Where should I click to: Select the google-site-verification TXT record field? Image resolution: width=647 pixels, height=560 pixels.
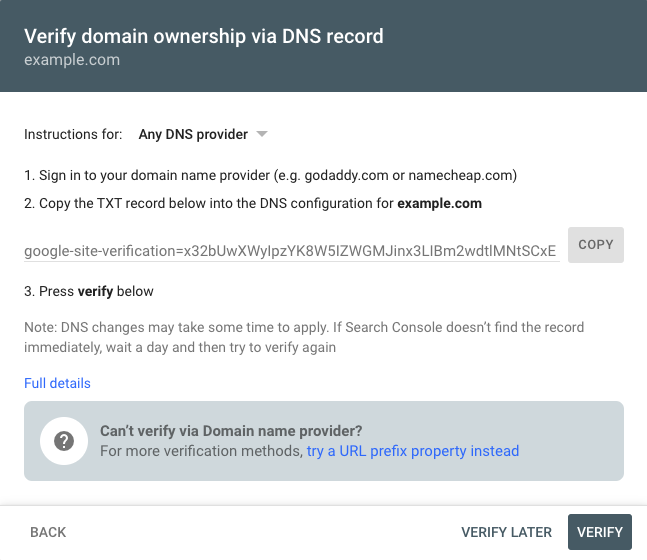[292, 250]
